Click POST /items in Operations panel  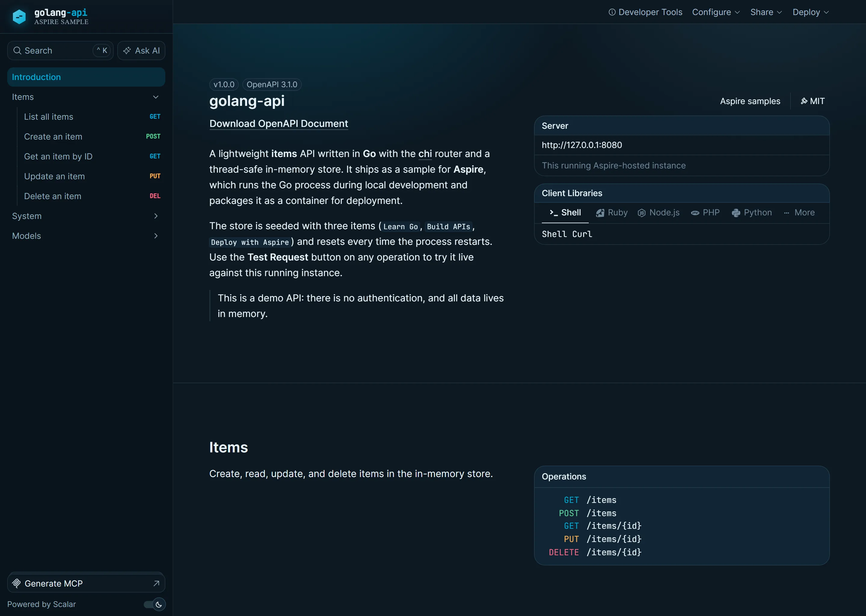(x=587, y=513)
